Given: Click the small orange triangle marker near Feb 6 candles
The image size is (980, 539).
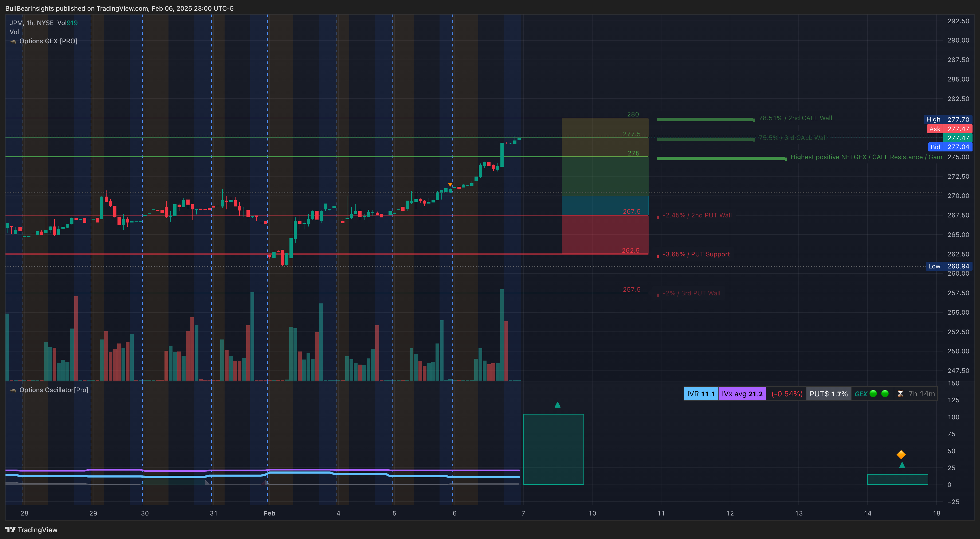Looking at the screenshot, I should point(450,185).
